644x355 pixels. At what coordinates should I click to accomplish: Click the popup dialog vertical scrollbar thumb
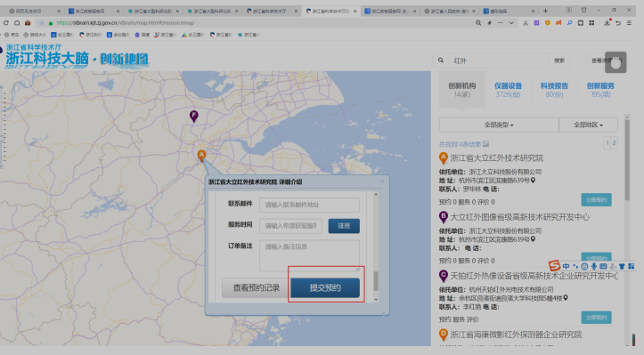coord(376,281)
